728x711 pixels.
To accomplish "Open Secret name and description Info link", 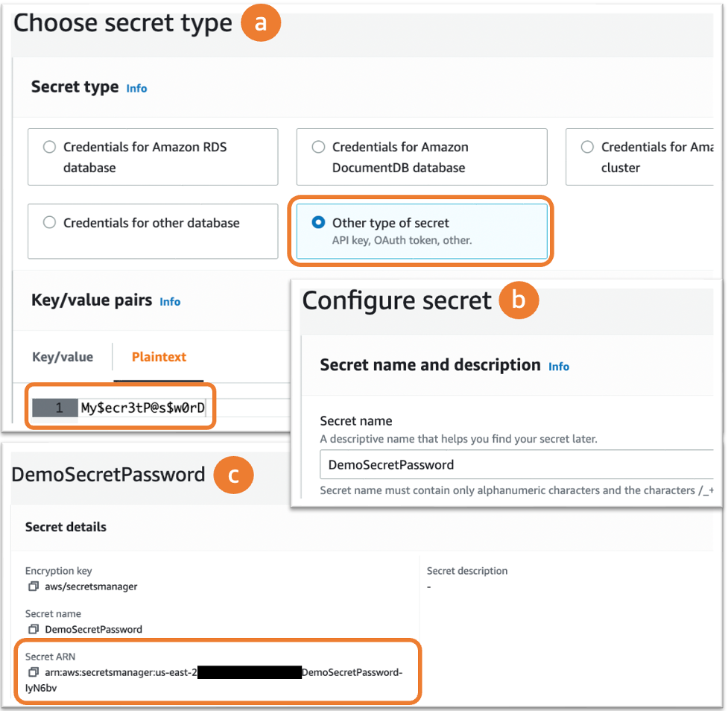I will pos(559,366).
